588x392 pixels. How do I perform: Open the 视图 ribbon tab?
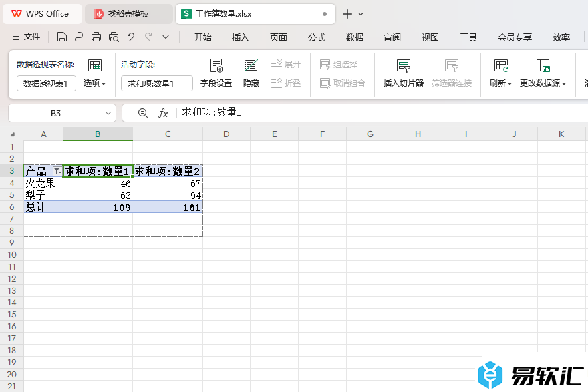tap(430, 37)
